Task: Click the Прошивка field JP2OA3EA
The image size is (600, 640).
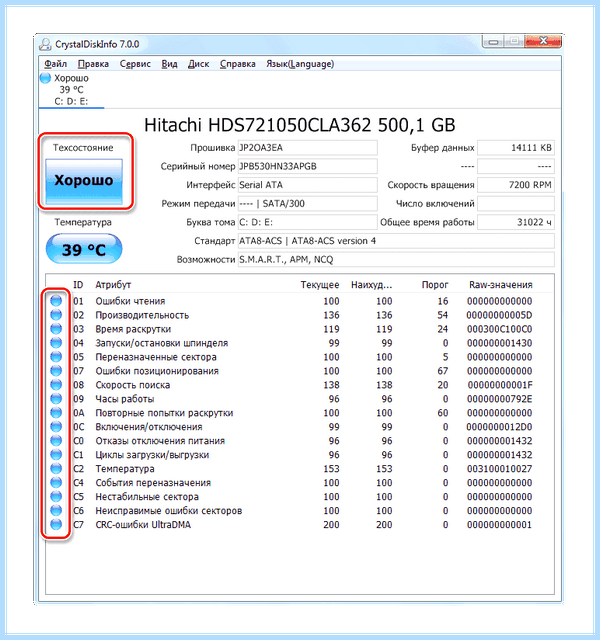Action: coord(308,148)
